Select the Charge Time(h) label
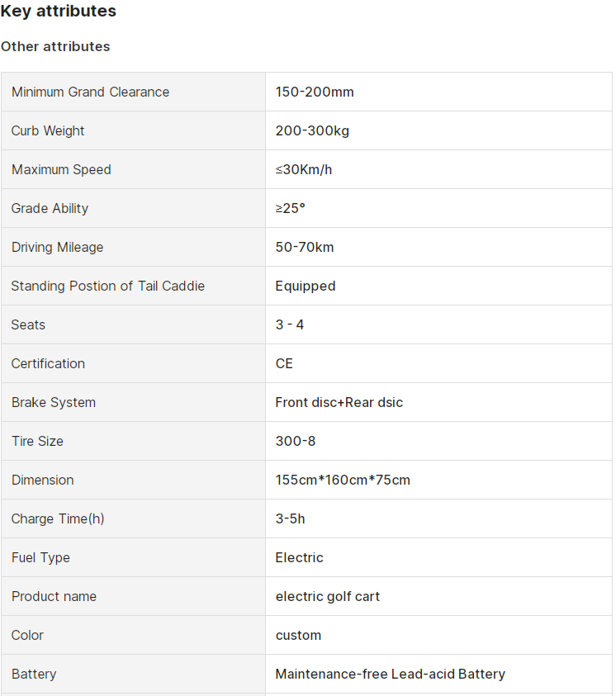The image size is (616, 696). coord(58,518)
